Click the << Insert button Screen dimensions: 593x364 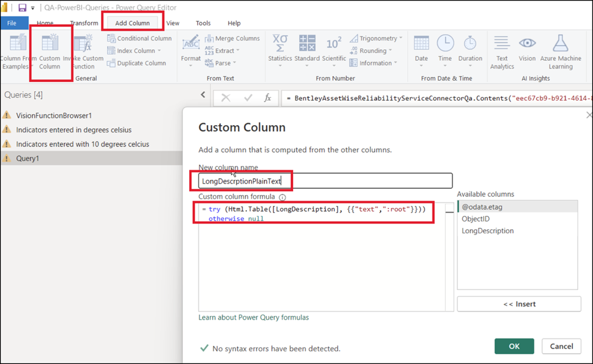click(x=519, y=304)
